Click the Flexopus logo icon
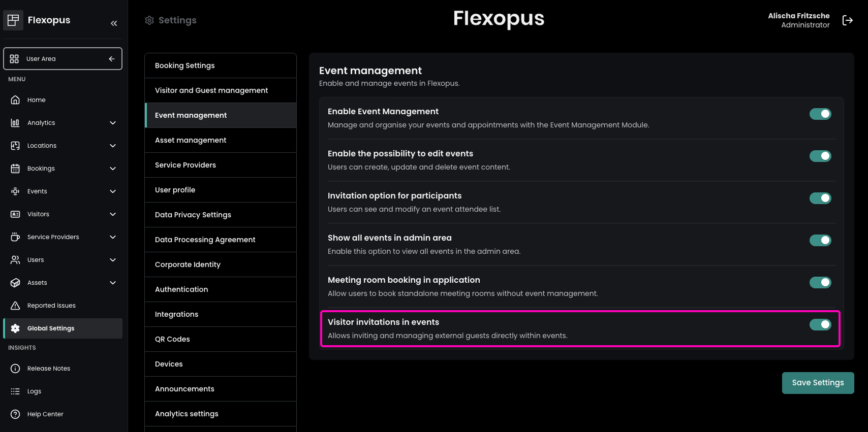 (x=13, y=20)
